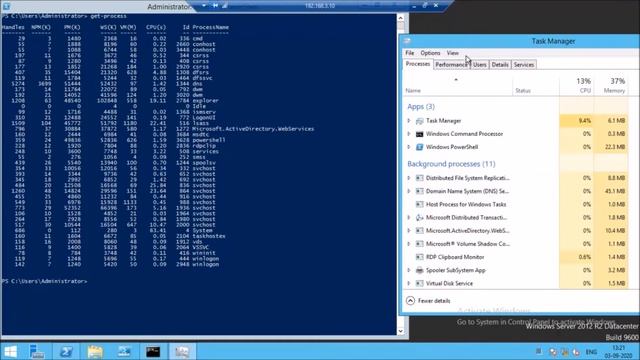Click the Virtual Disk Service icon
Viewport: 640px width, 360px height.
(420, 283)
